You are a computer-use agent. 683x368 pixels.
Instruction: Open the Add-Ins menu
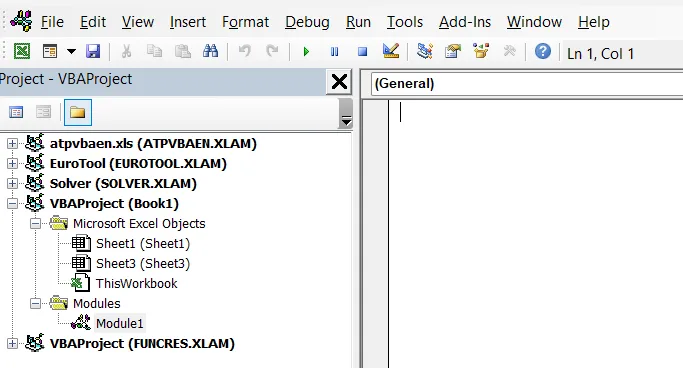[x=465, y=22]
